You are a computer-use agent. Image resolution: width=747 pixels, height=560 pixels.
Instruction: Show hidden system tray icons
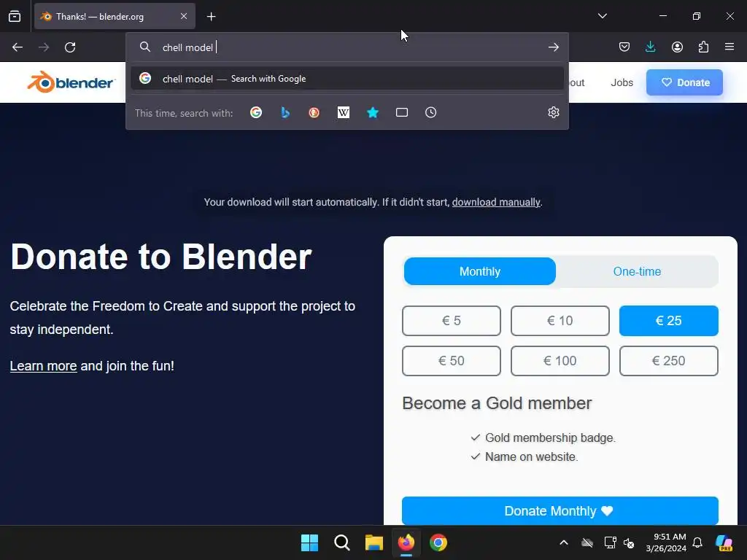[x=564, y=542]
